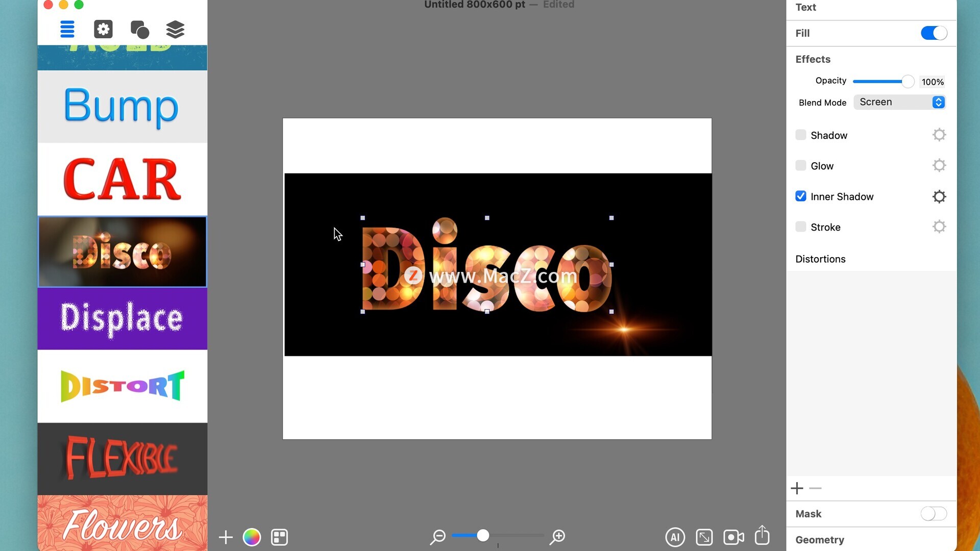
Task: Click the Effects section heading
Action: pos(813,59)
